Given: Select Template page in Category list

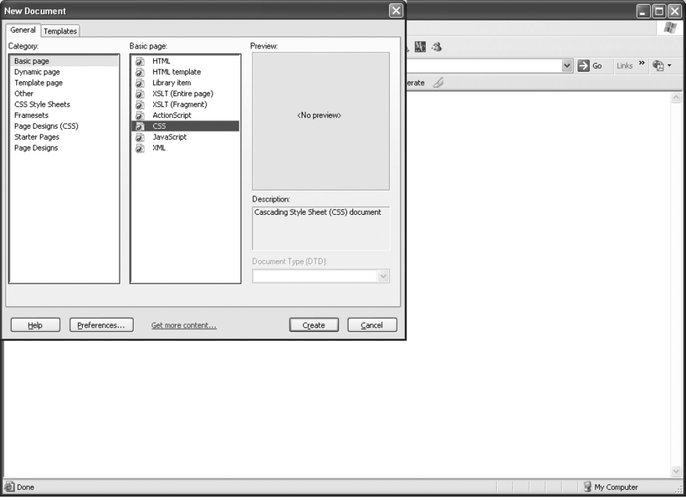Looking at the screenshot, I should 38,83.
